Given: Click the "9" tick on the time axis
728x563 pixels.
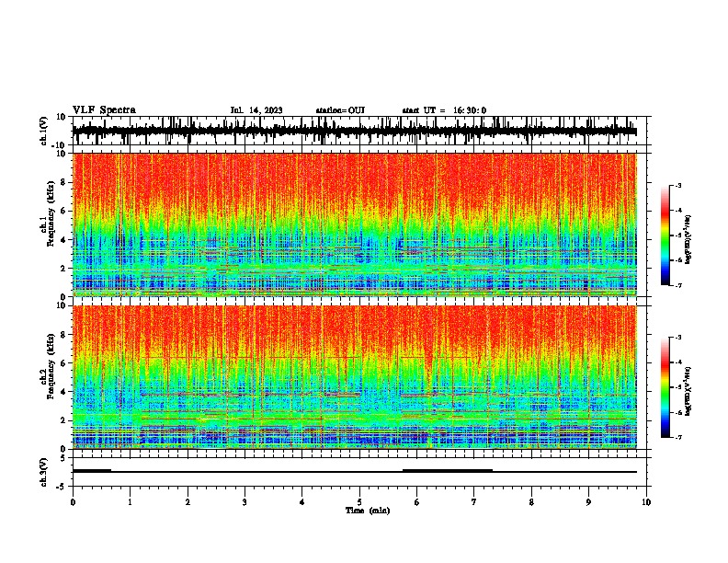Looking at the screenshot, I should pyautogui.click(x=588, y=502).
